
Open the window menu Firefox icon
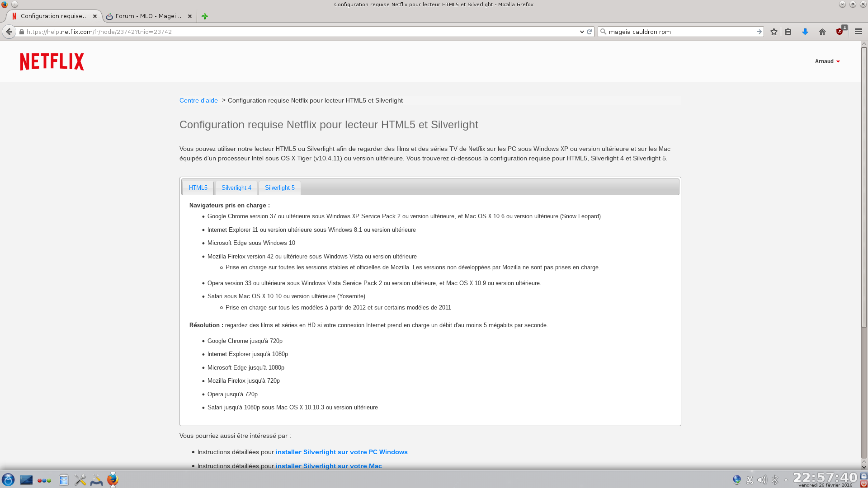(x=5, y=5)
